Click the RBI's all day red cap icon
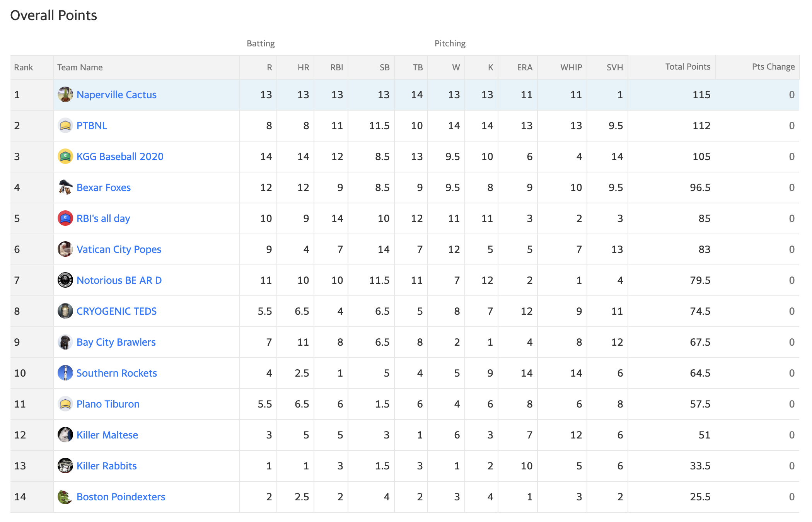This screenshot has width=812, height=522. pyautogui.click(x=65, y=218)
